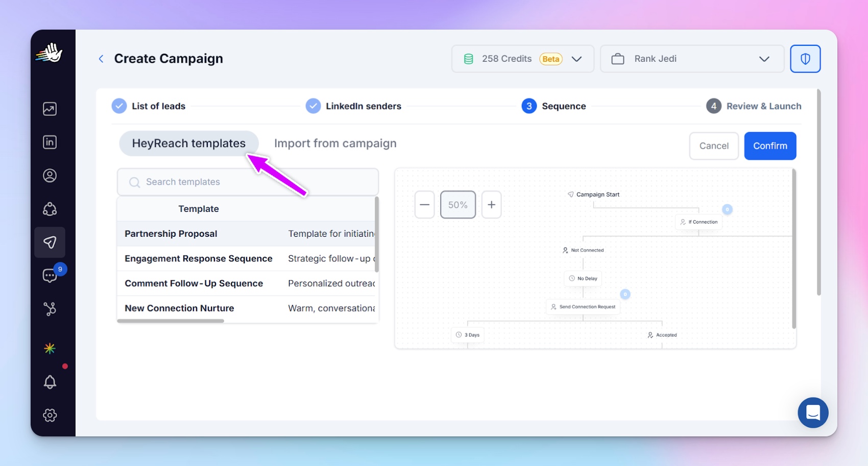
Task: Click the sequence preview vertical scrollbar
Action: (x=794, y=249)
